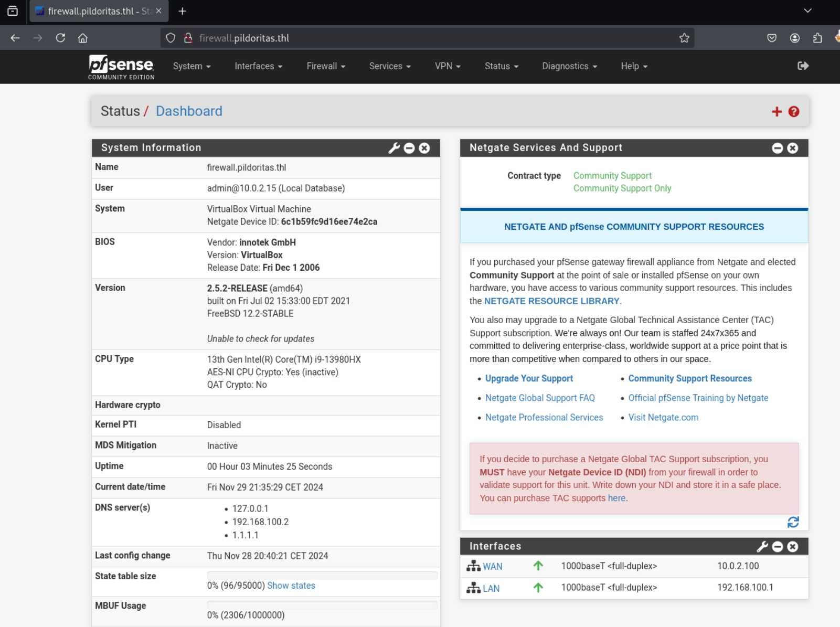Click the browser address bar URL field
Screen dimensions: 840x627
pyautogui.click(x=420, y=38)
